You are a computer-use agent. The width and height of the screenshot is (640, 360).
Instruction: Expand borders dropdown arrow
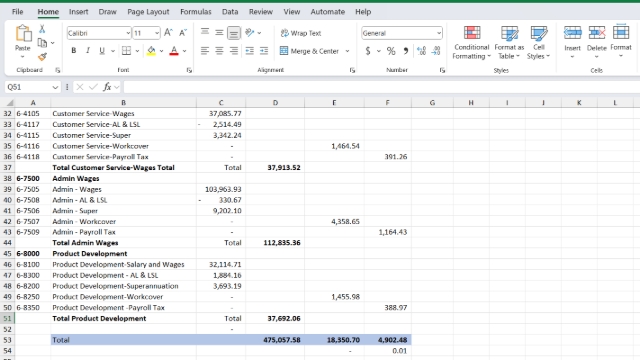pos(137,51)
